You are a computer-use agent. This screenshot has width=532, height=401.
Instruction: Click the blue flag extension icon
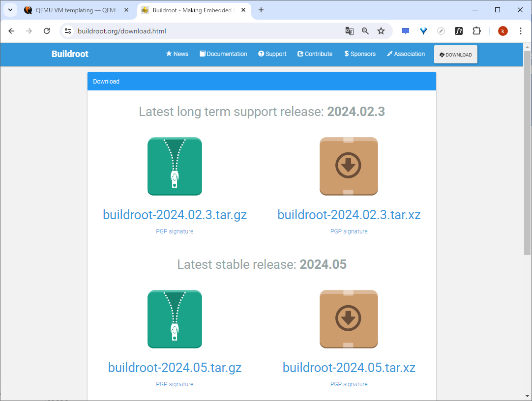click(405, 30)
